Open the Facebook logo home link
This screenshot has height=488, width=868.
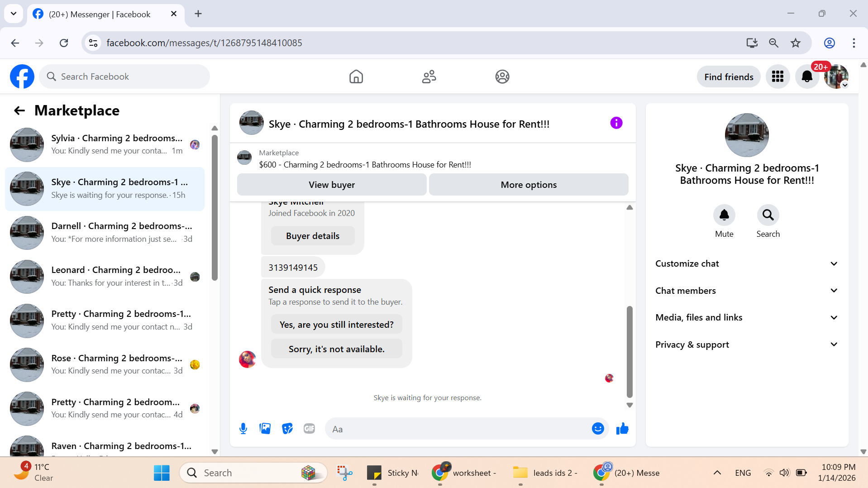pyautogui.click(x=22, y=77)
